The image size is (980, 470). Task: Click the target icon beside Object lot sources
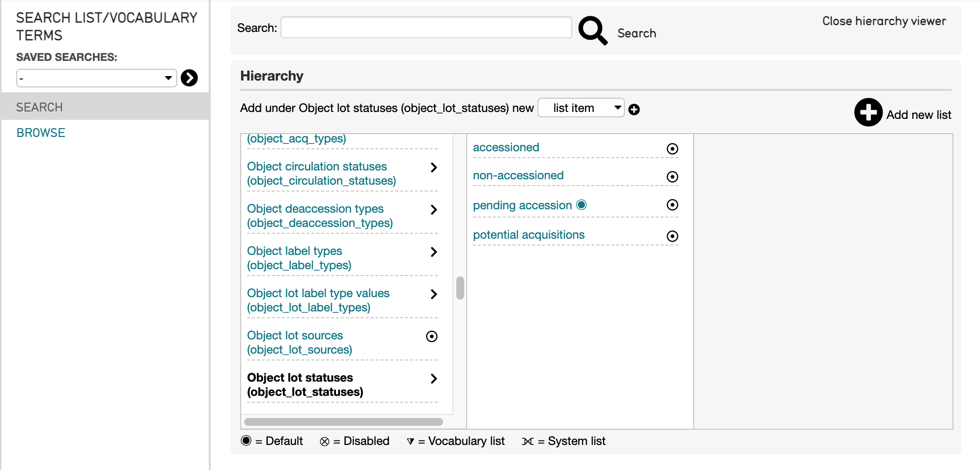431,336
